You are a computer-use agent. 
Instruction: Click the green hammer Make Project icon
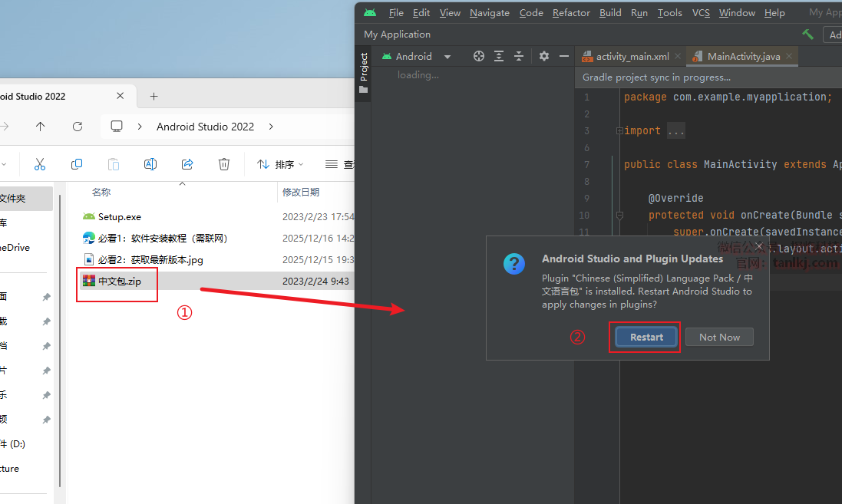click(x=807, y=35)
